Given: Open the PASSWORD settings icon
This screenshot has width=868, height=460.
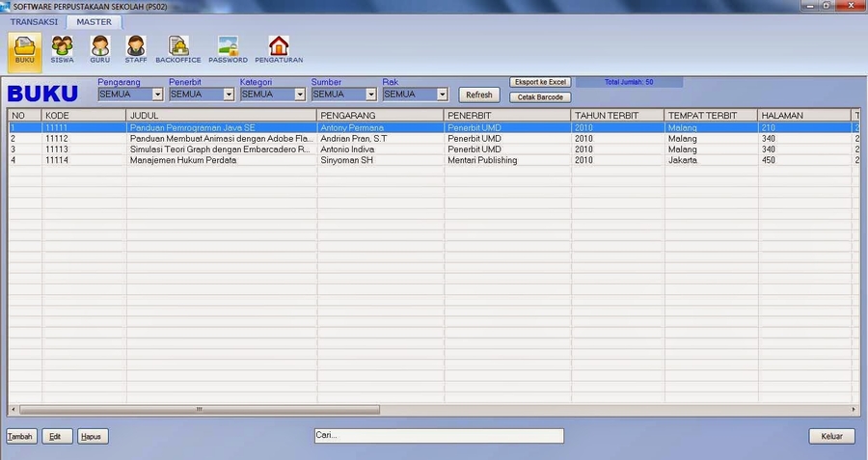Looking at the screenshot, I should [228, 48].
